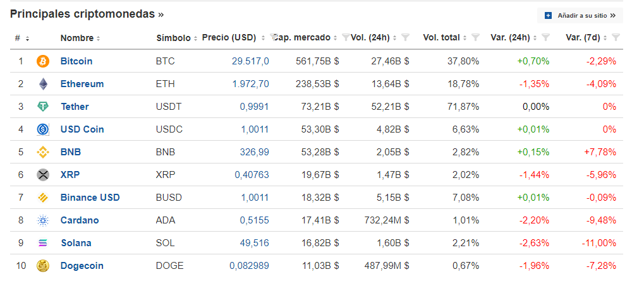Screen dimensions: 644x291
Task: Open the Dogecoin name link
Action: 82,266
